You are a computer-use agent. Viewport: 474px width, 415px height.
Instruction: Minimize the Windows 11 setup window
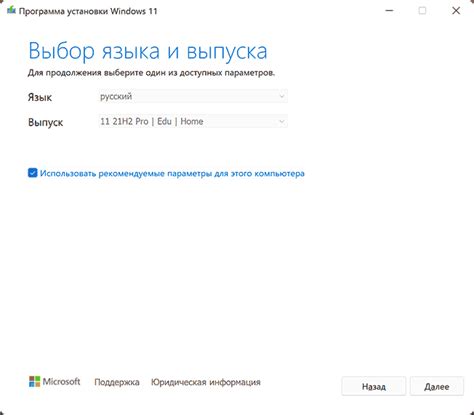click(389, 11)
